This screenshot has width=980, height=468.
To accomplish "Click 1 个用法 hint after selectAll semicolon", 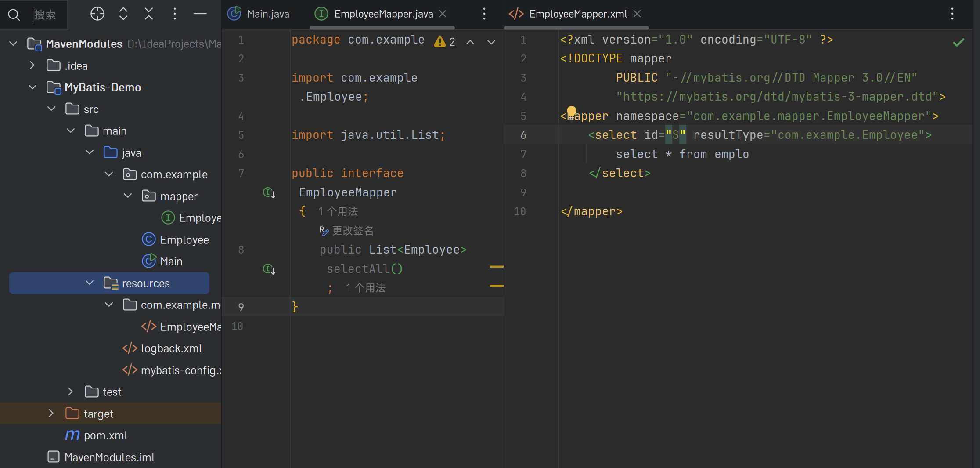I will [365, 288].
